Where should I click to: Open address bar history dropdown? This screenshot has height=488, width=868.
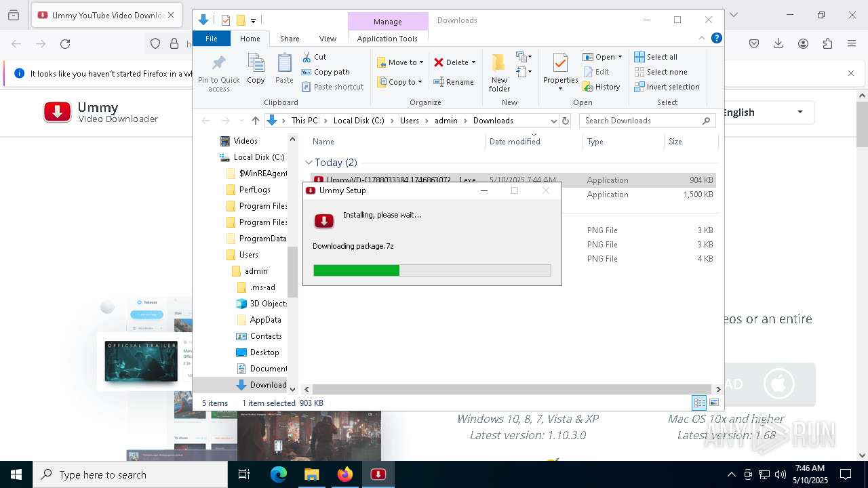click(553, 121)
